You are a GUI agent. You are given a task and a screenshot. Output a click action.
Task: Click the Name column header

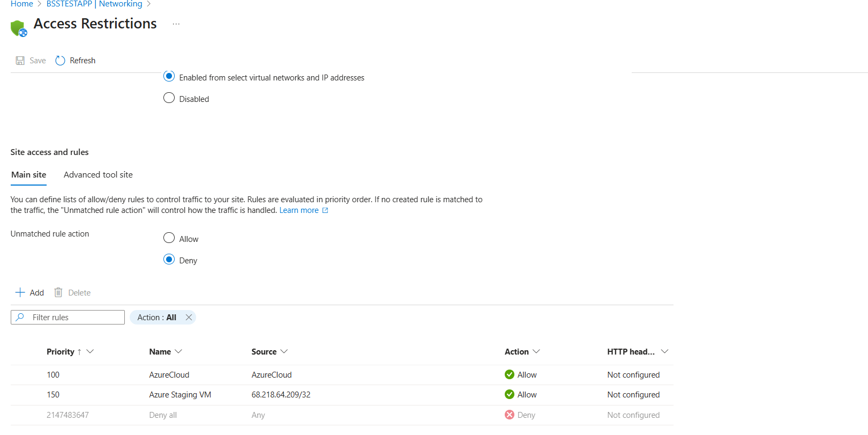click(160, 352)
